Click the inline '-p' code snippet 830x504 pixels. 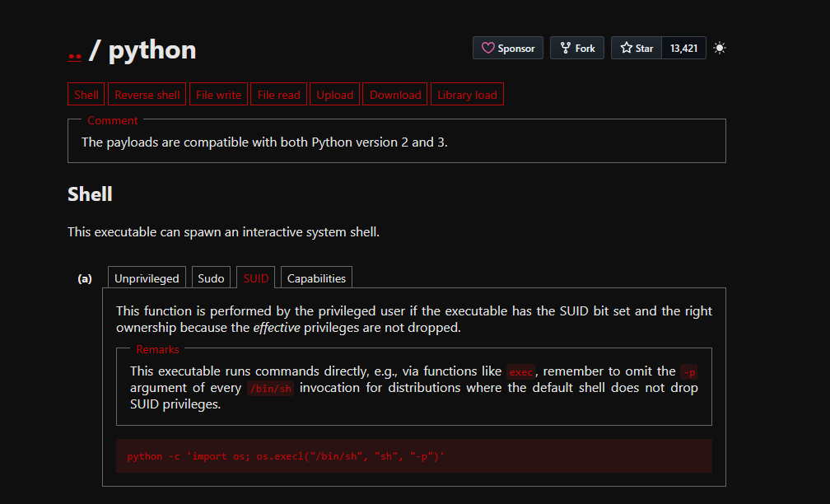tap(688, 371)
